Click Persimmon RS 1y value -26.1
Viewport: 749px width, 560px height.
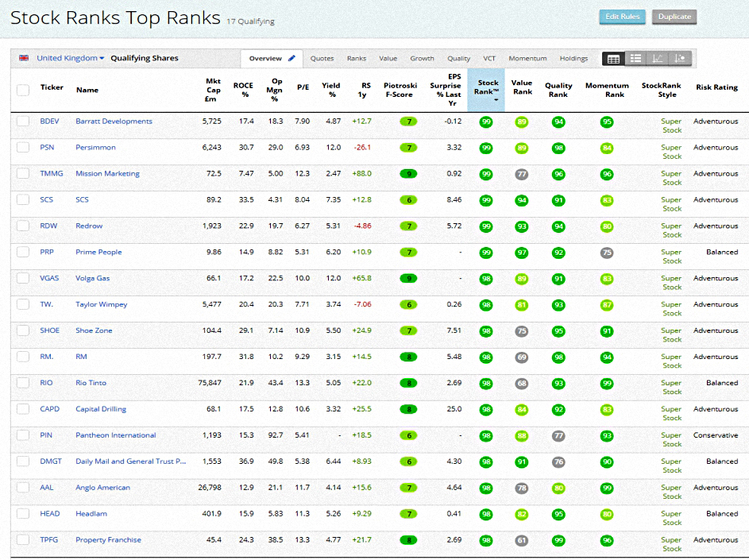pos(362,147)
